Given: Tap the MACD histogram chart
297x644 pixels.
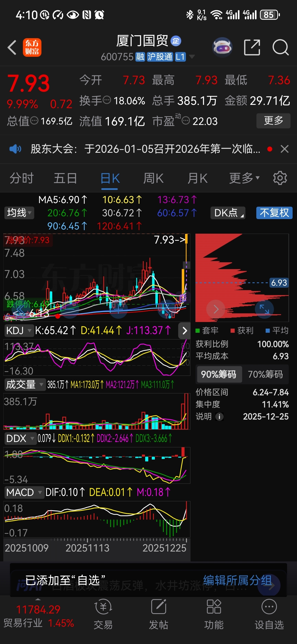Looking at the screenshot, I should [97, 520].
